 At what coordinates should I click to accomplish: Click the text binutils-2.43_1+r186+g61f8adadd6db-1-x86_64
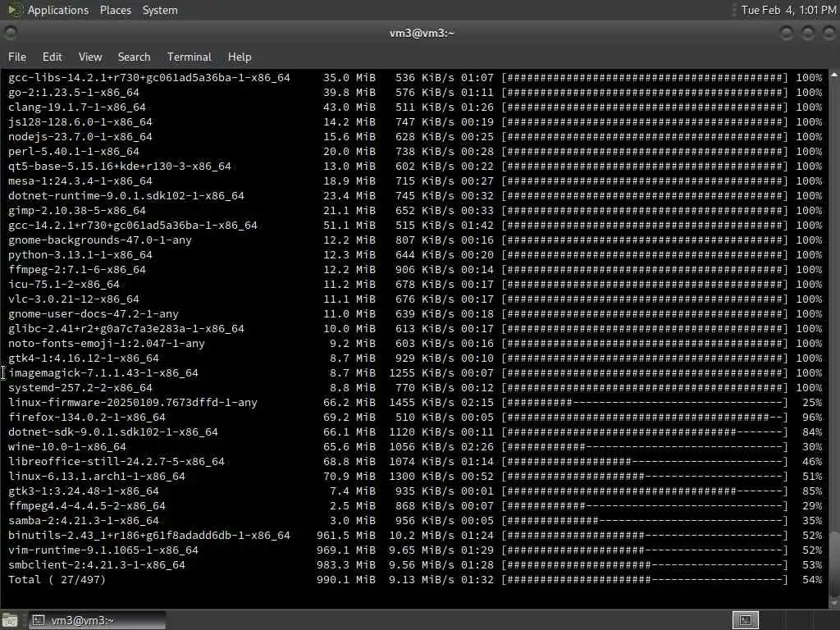[x=149, y=535]
